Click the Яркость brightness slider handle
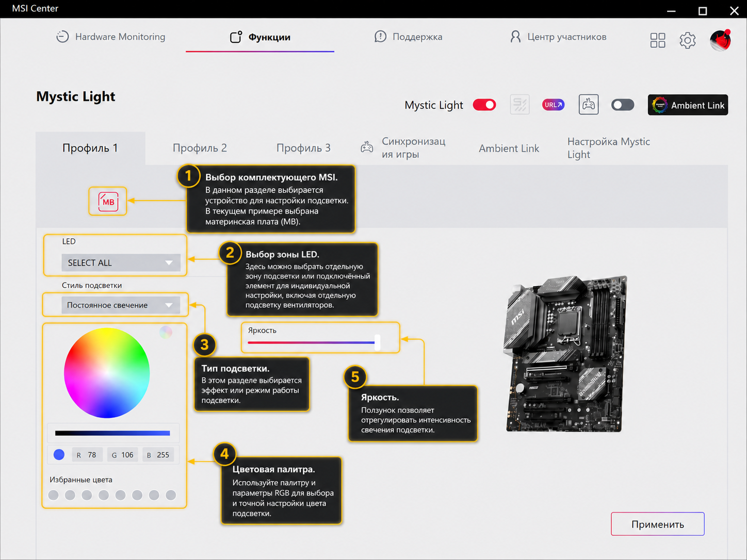747x560 pixels. click(377, 342)
